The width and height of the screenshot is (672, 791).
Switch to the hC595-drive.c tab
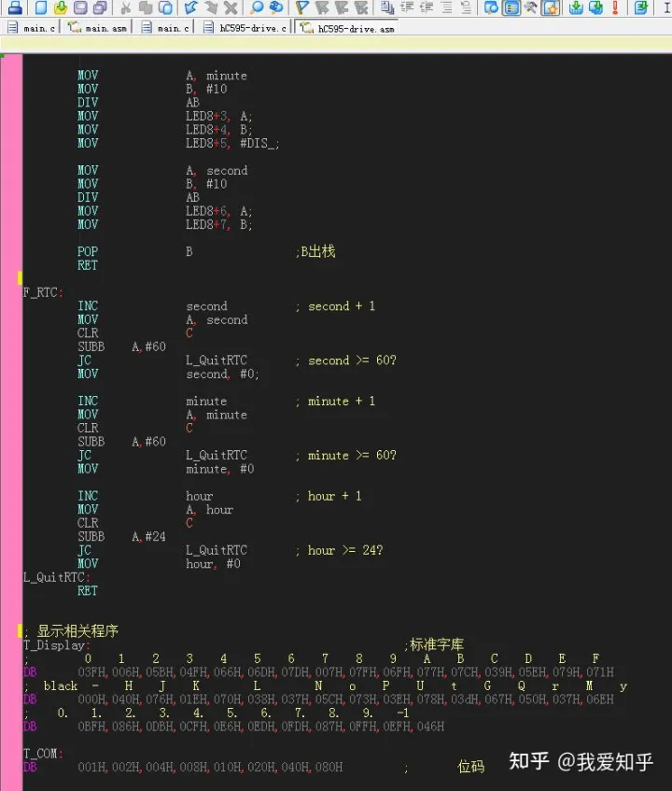pos(245,28)
